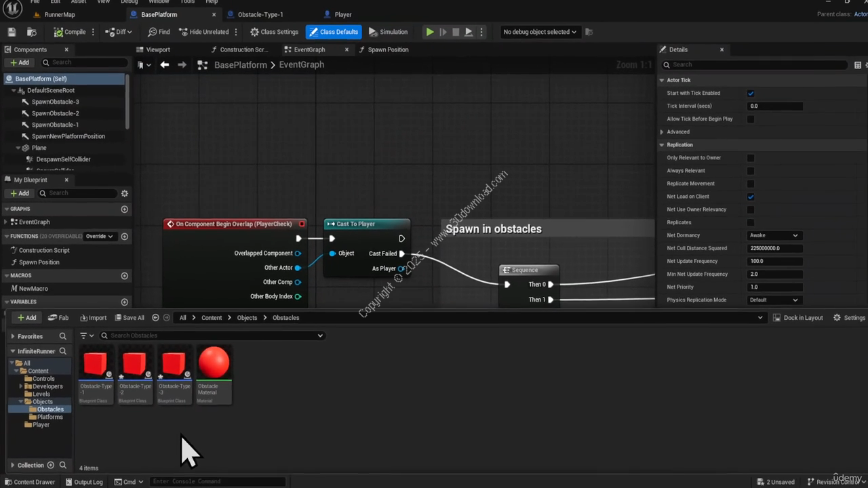Viewport: 868px width, 488px height.
Task: Open the functions Override dropdown
Action: (99, 237)
